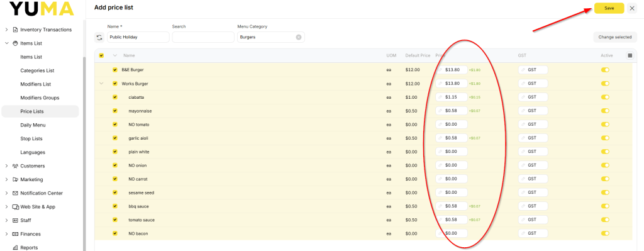Collapse the Works Burger row modifiers

click(101, 84)
